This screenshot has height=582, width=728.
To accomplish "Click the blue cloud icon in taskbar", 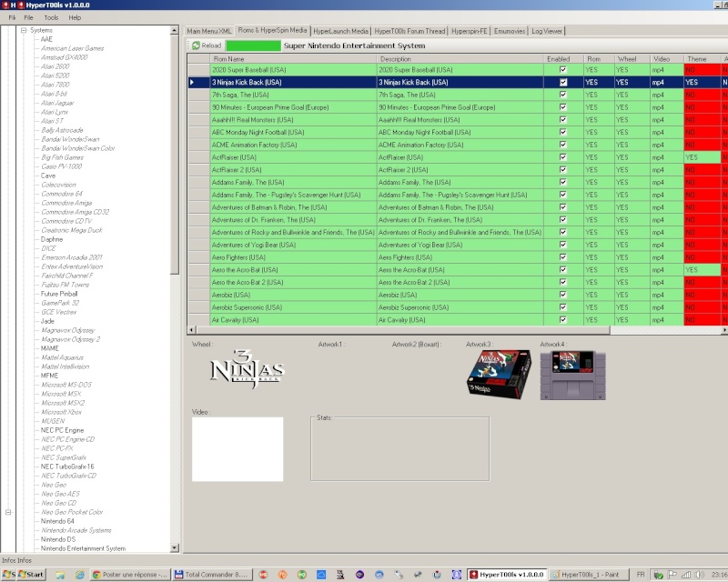I will click(321, 575).
